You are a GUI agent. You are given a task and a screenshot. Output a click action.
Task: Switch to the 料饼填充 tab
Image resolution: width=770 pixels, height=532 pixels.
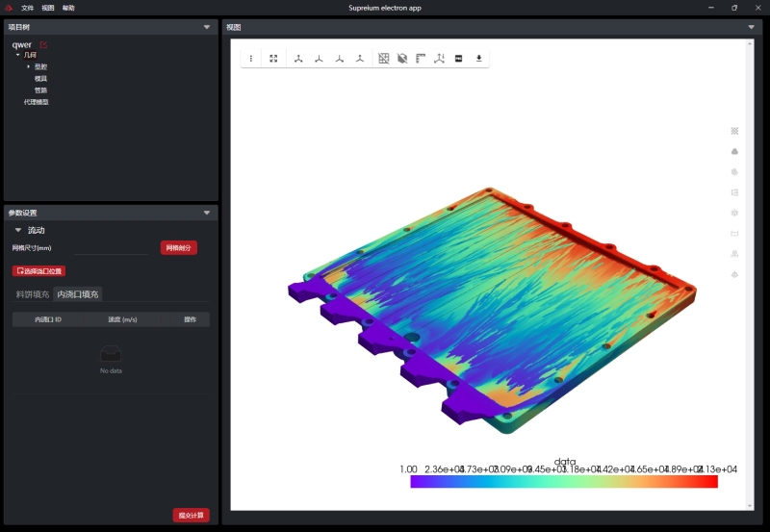(33, 294)
